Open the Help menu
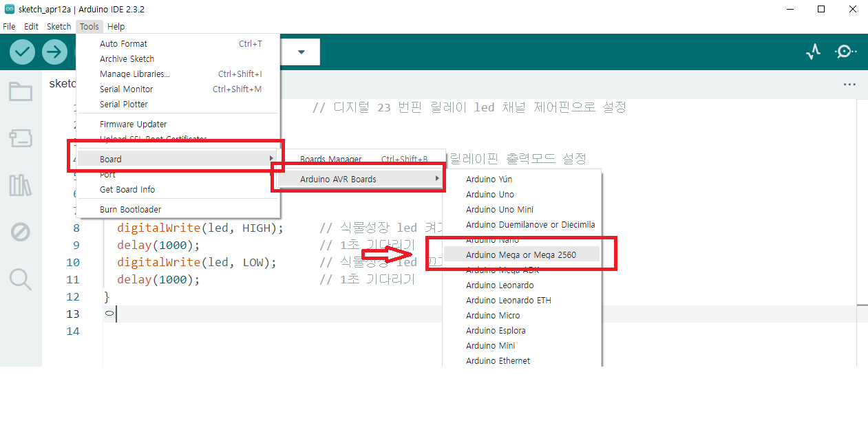The image size is (868, 445). pyautogui.click(x=116, y=26)
